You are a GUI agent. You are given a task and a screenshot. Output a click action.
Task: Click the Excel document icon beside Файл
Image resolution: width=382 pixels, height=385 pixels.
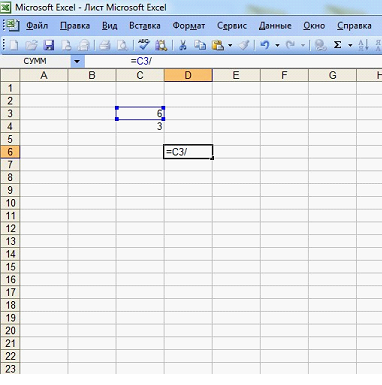point(13,25)
